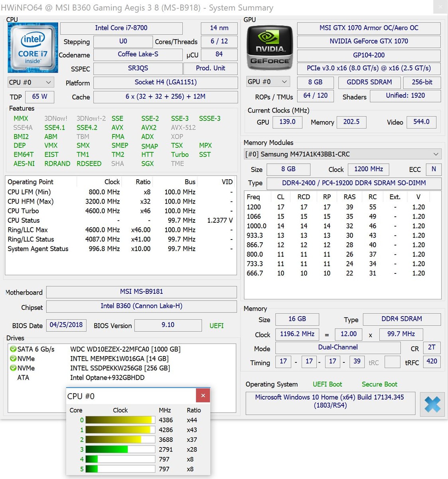The height and width of the screenshot is (479, 448).
Task: Click the CPU Turbo operating point row
Action: coord(120,211)
